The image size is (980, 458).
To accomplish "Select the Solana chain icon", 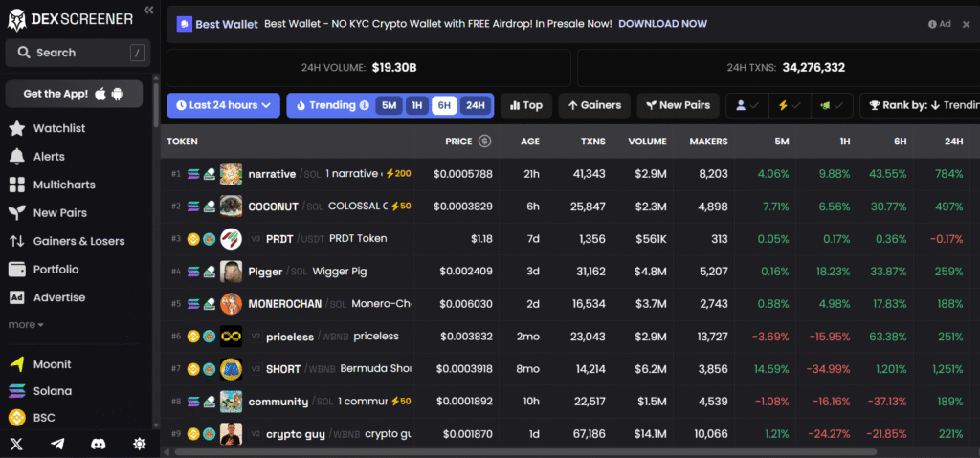I will pyautogui.click(x=16, y=391).
